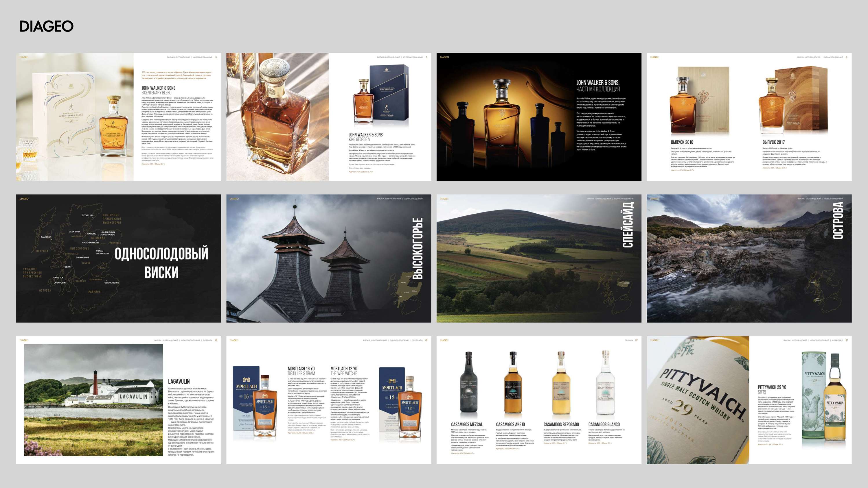Click the CARDHU label on the map
This screenshot has height=488, width=868.
(x=92, y=233)
